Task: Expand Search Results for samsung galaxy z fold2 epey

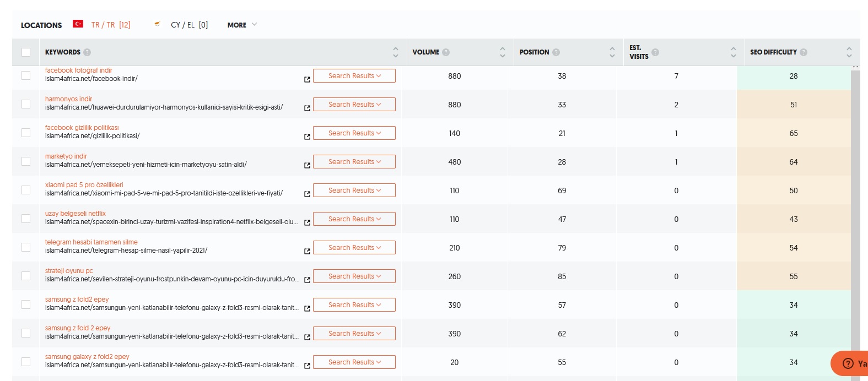Action: point(354,362)
